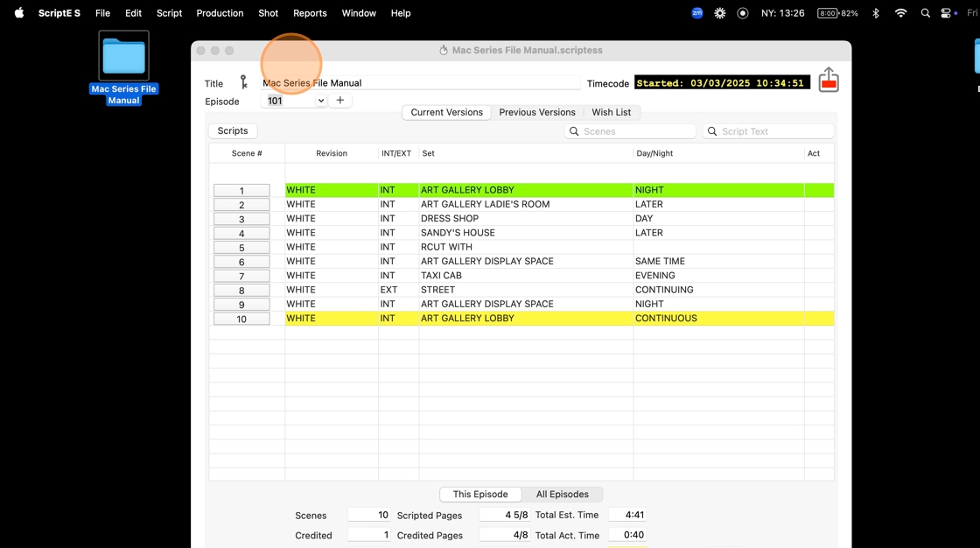
Task: Sort by the Revision column header
Action: click(332, 153)
